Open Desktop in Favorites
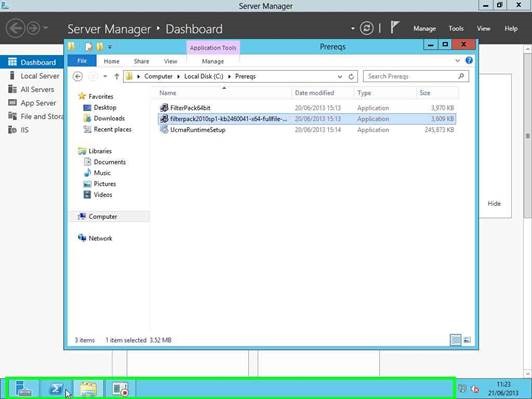 (x=105, y=108)
